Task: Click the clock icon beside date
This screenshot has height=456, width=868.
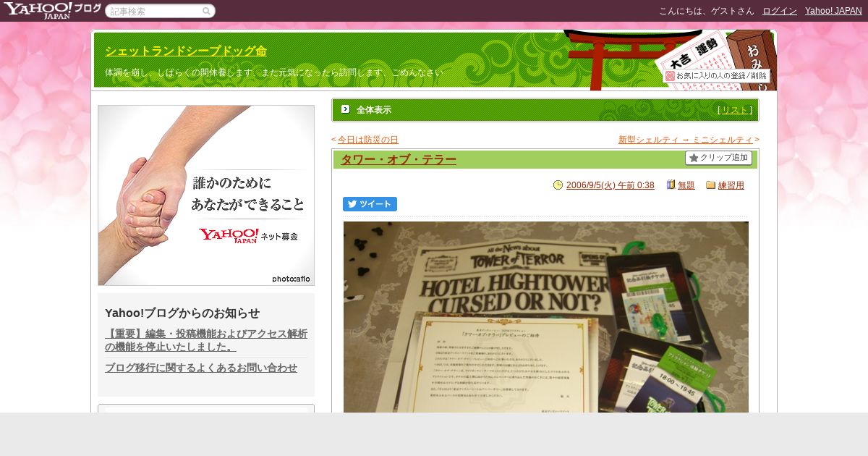Action: click(558, 185)
